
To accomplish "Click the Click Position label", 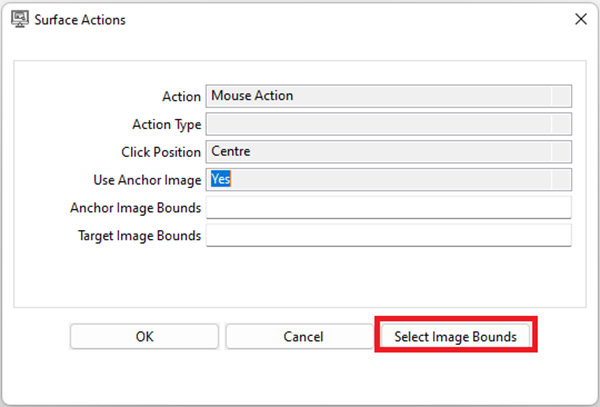I will [x=161, y=152].
